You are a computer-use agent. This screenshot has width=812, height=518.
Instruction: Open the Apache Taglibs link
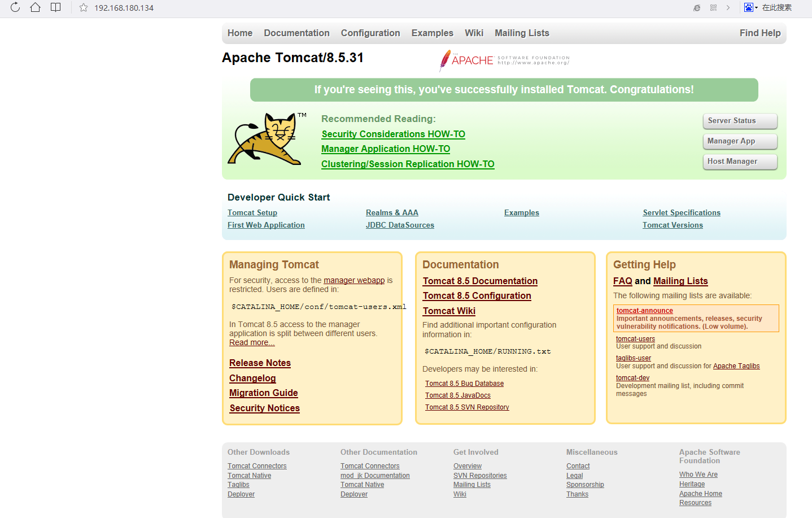(736, 366)
